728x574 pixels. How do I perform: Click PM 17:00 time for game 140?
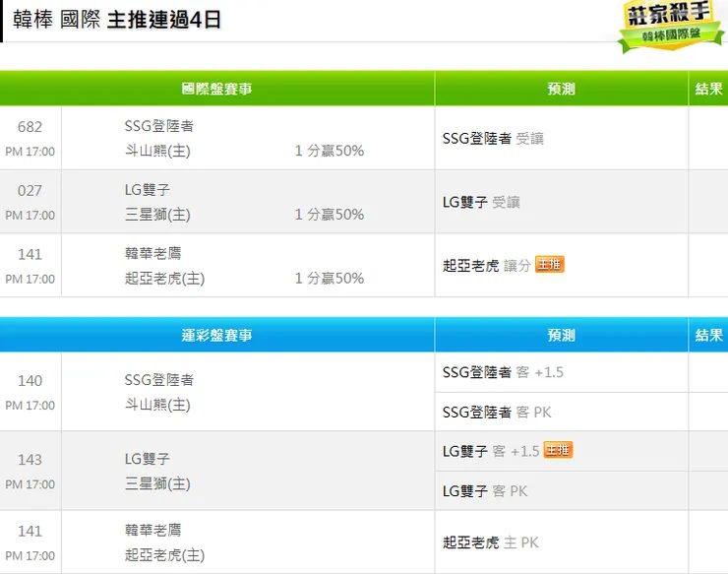[x=30, y=406]
